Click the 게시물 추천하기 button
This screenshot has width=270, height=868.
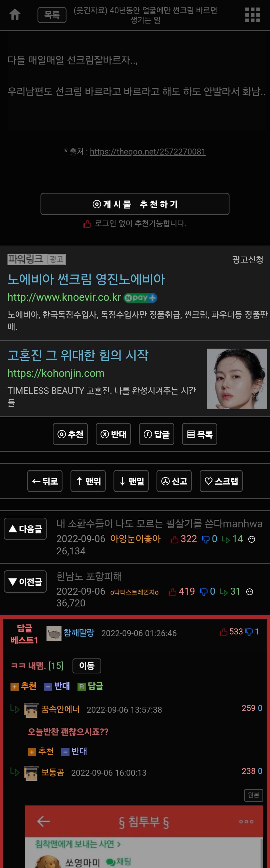click(135, 204)
